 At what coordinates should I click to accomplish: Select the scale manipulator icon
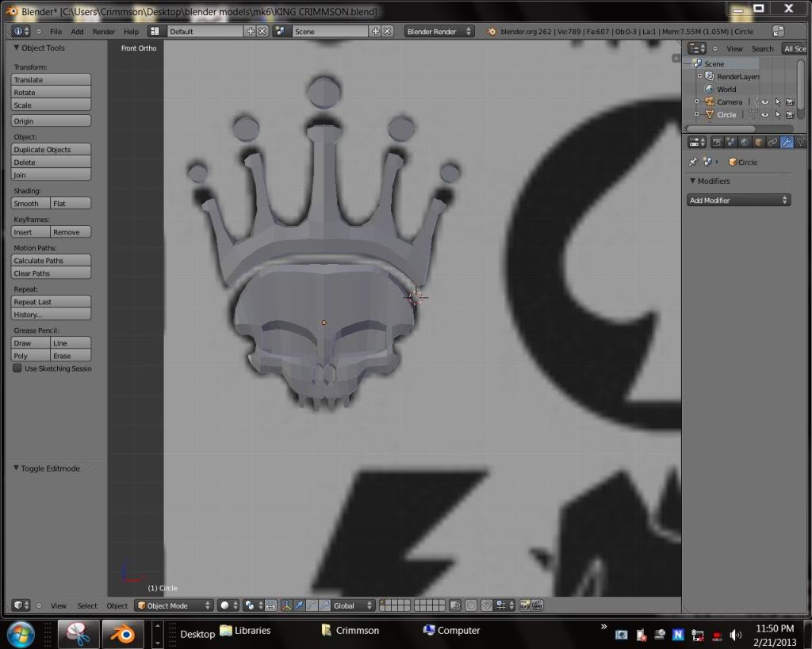(324, 605)
